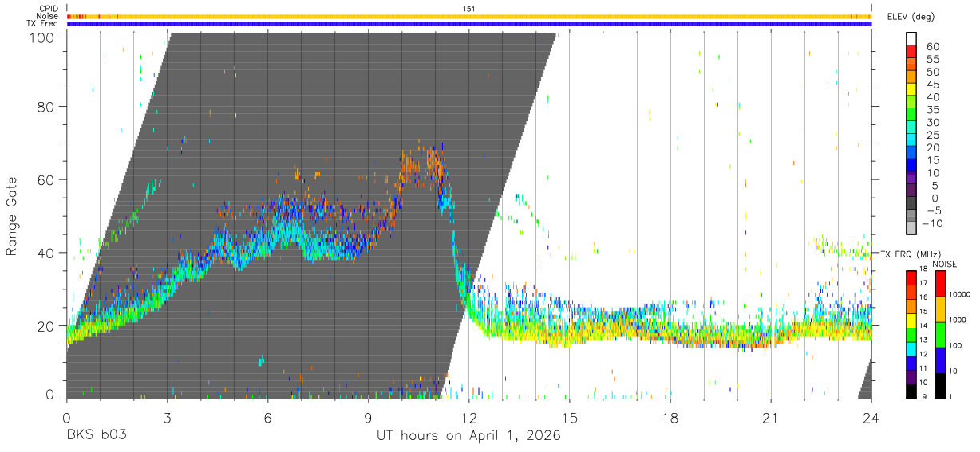Click the '40' tick on the Range Gate axis
The height and width of the screenshot is (452, 980).
(x=46, y=253)
